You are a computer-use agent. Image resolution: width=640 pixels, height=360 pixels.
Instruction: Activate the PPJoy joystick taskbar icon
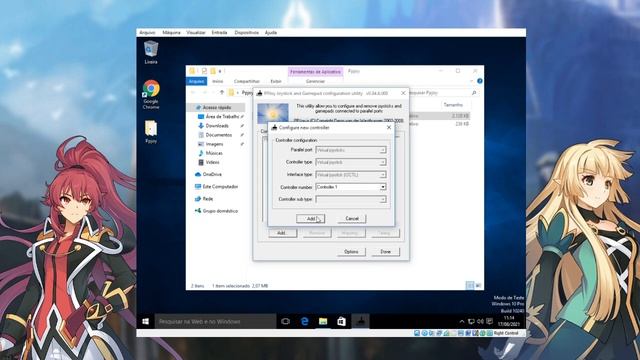[360, 322]
